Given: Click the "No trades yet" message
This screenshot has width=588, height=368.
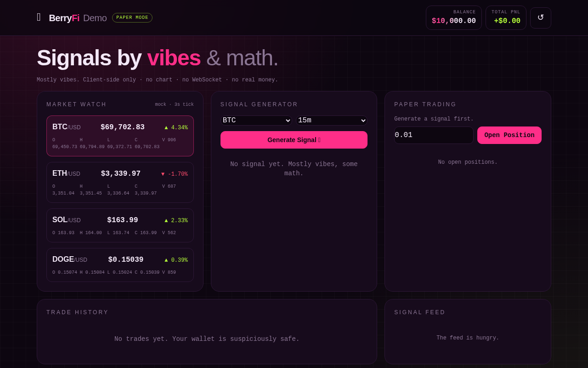Looking at the screenshot, I should 207,339.
